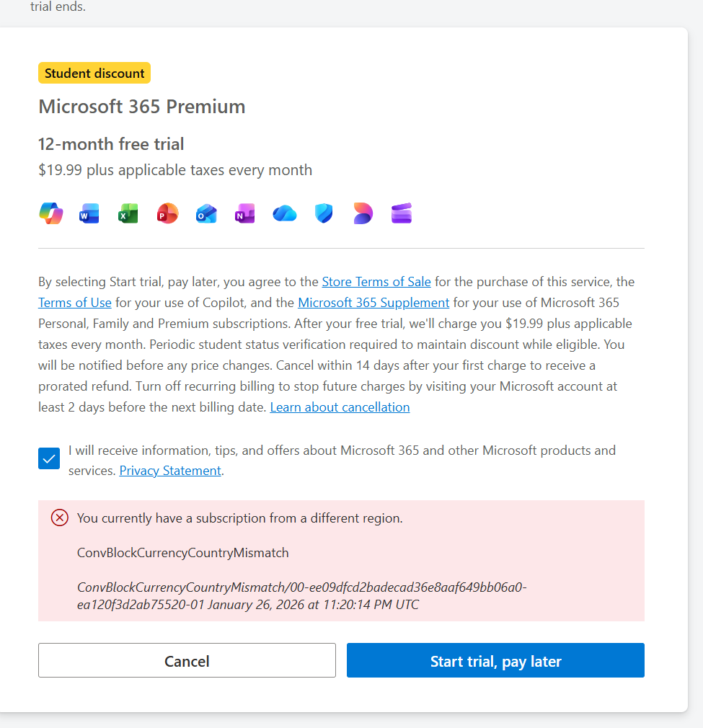Viewport: 703px width, 728px height.
Task: Click the PowerPoint app icon
Action: pos(167,213)
